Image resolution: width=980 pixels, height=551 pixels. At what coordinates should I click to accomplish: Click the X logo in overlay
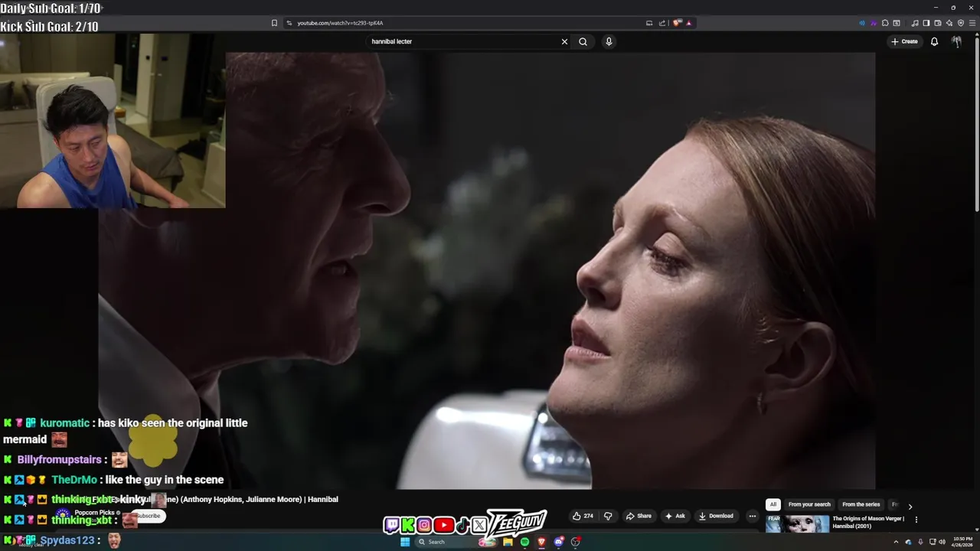coord(479,525)
